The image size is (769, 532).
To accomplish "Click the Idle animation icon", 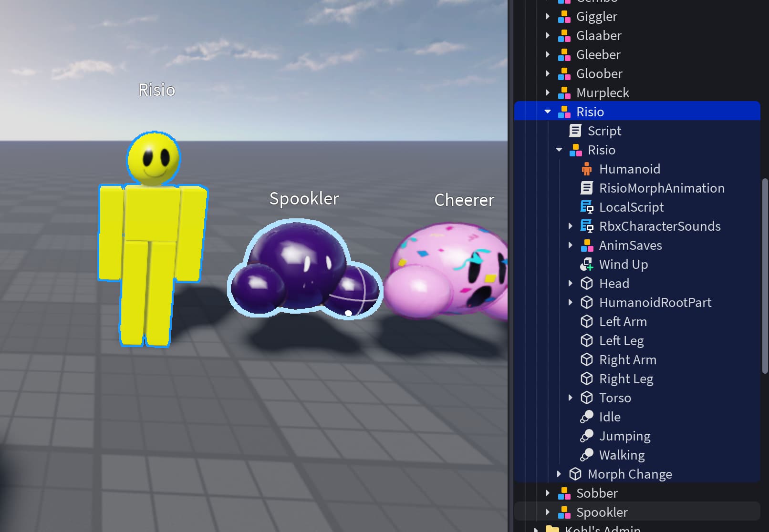I will 587,417.
